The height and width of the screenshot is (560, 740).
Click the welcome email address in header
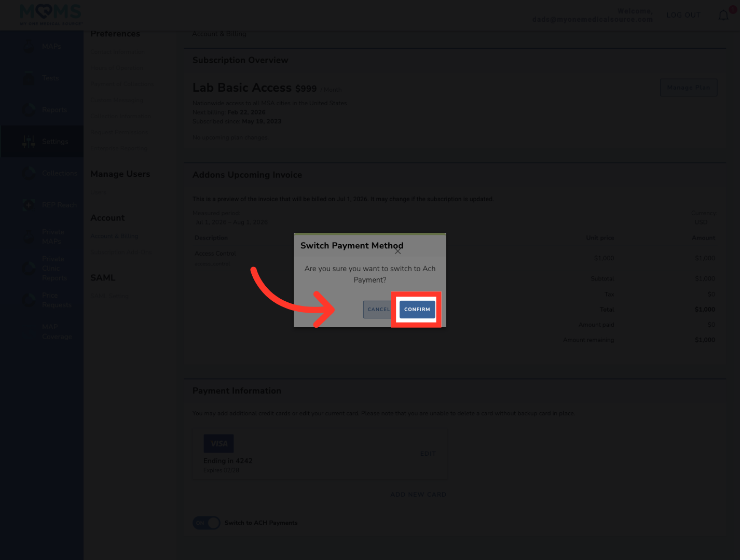point(593,19)
